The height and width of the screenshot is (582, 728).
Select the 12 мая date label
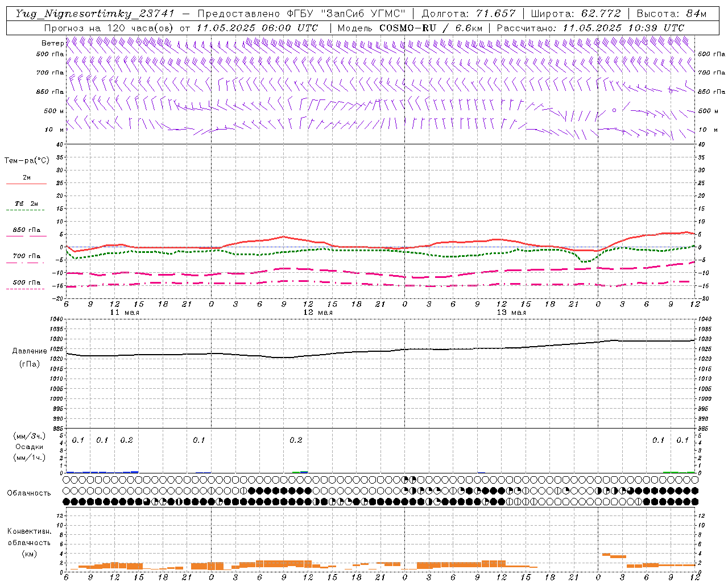318,313
